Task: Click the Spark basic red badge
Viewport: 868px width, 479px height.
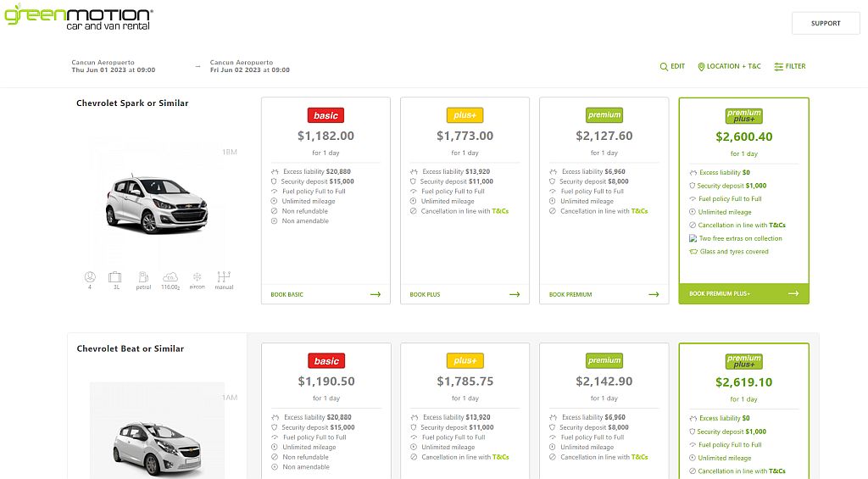Action: pyautogui.click(x=325, y=115)
